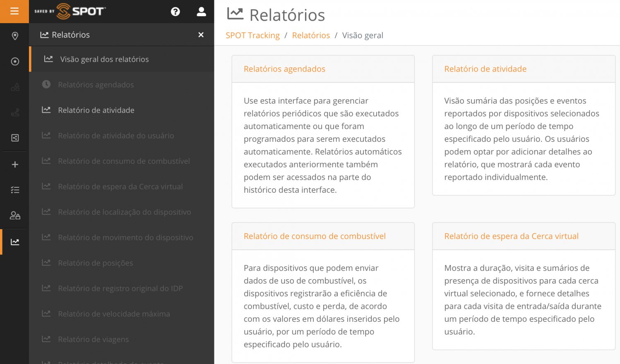The image size is (620, 364).
Task: Click the circular target sidebar icon
Action: tap(15, 62)
